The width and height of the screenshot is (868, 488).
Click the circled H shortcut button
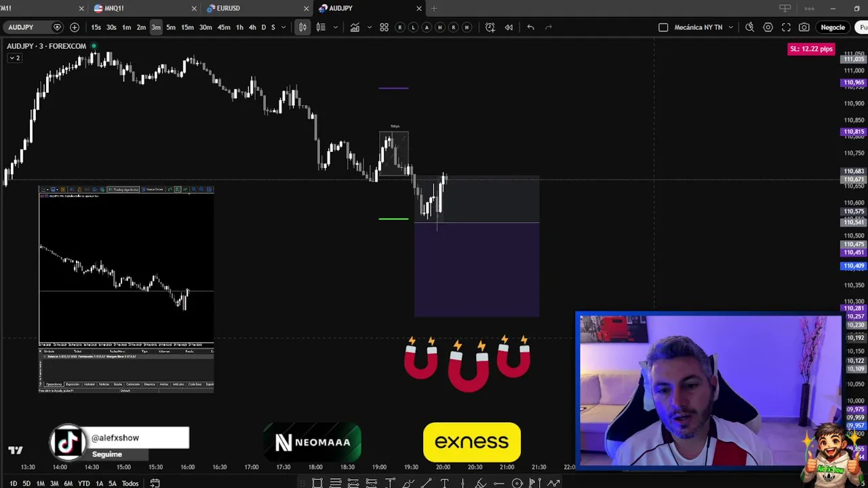(x=440, y=27)
